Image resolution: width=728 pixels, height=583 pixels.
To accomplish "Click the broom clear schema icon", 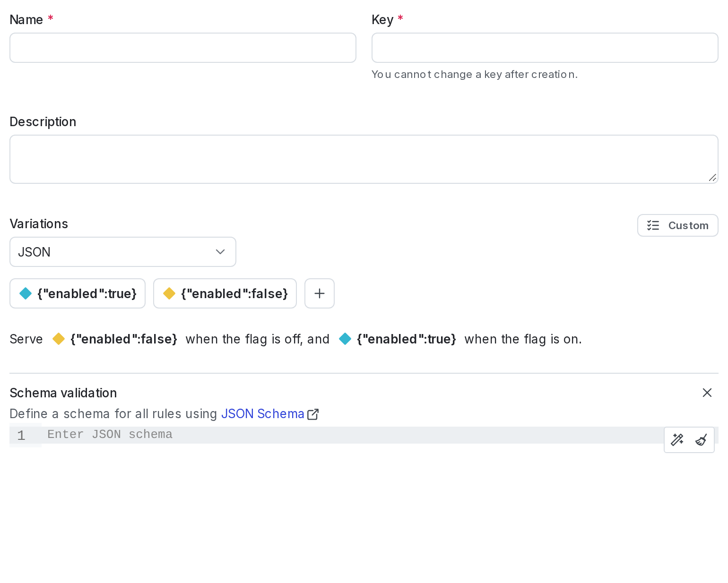I will 701,440.
